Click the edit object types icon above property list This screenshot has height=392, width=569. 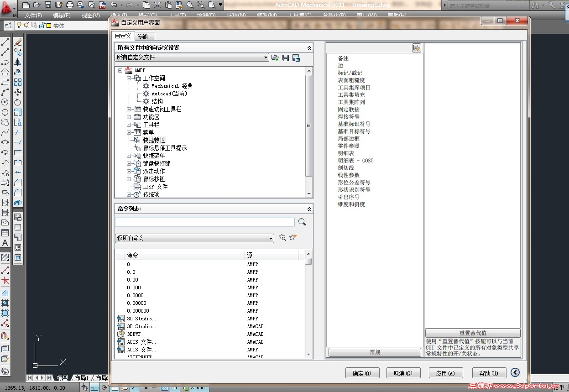tap(417, 48)
